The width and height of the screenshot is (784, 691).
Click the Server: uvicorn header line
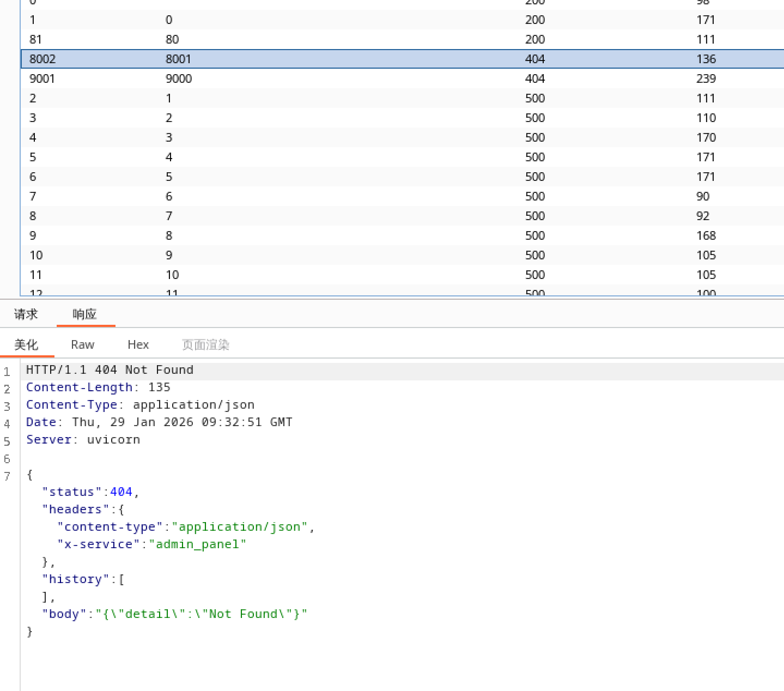[x=83, y=439]
